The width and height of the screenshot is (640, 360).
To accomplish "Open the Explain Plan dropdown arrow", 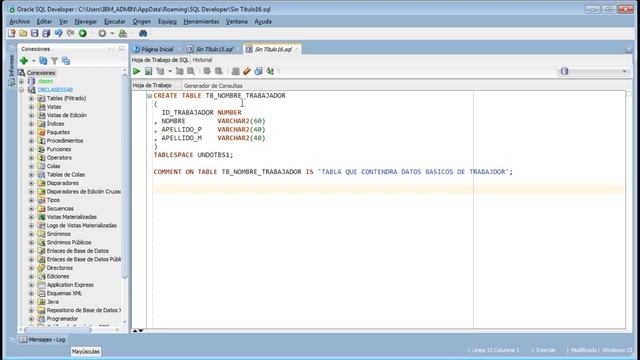I will tap(170, 71).
